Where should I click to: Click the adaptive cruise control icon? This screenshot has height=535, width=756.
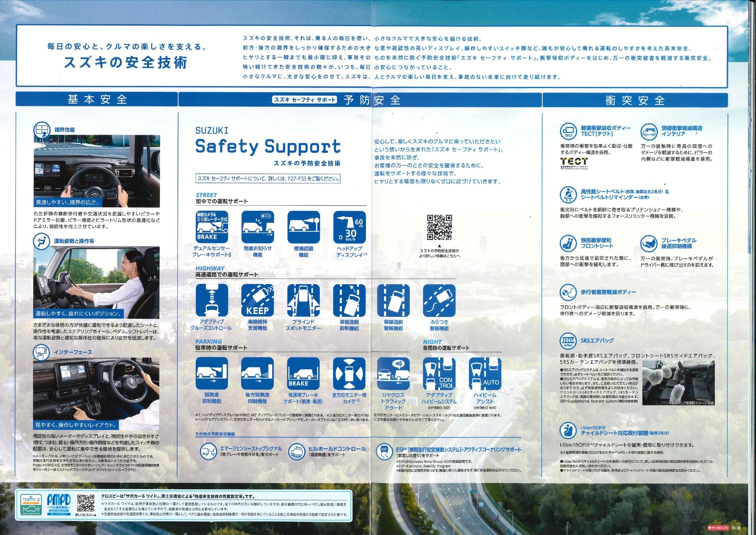coord(212,300)
